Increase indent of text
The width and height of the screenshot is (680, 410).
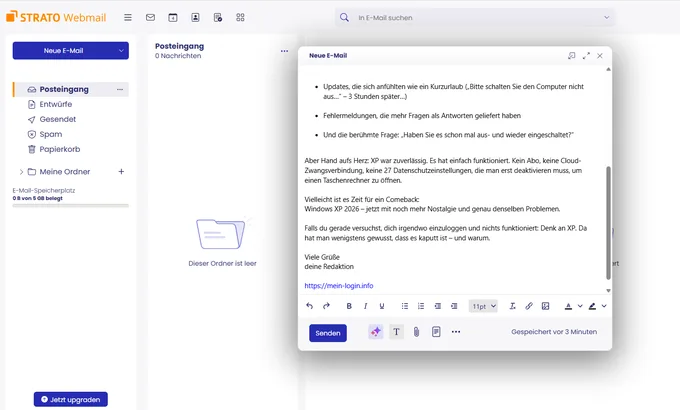454,306
